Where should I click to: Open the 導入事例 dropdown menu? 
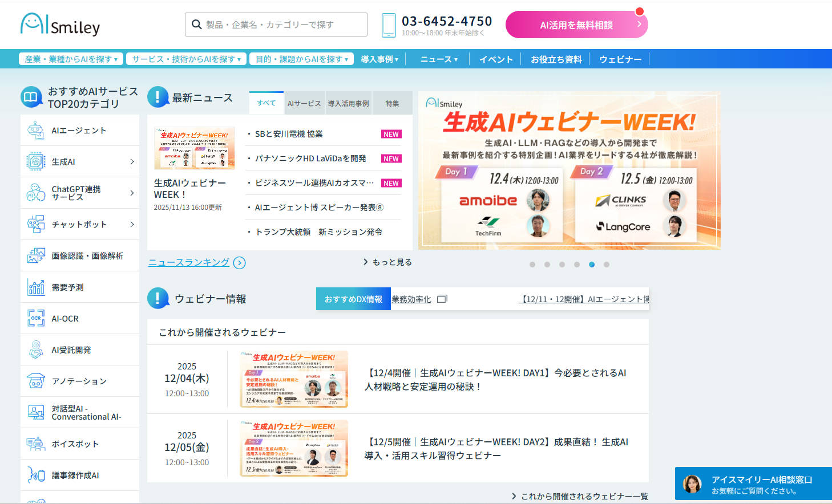click(379, 59)
